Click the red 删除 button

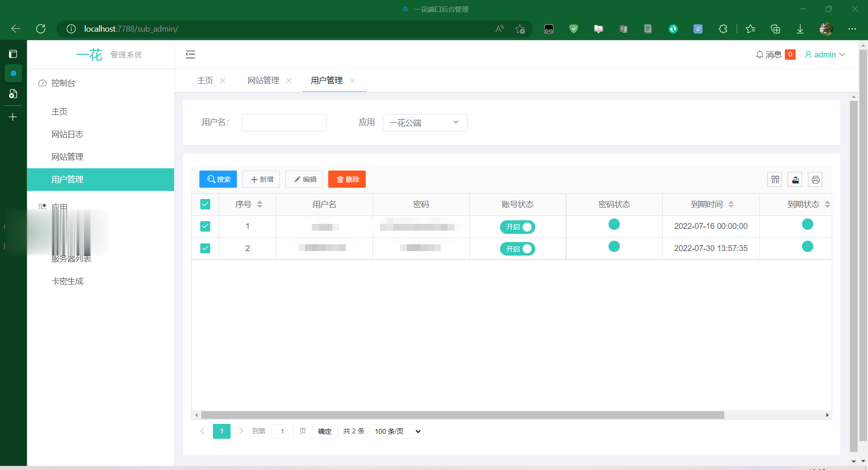(347, 180)
